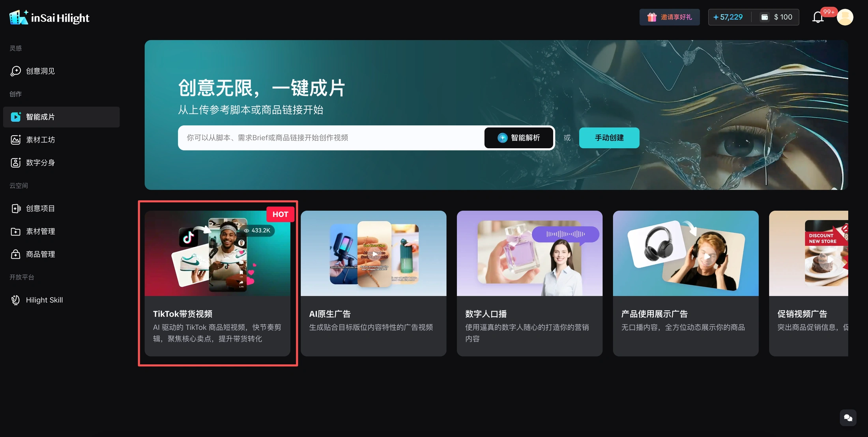Click the 智能解析 button
The width and height of the screenshot is (868, 437).
(519, 138)
